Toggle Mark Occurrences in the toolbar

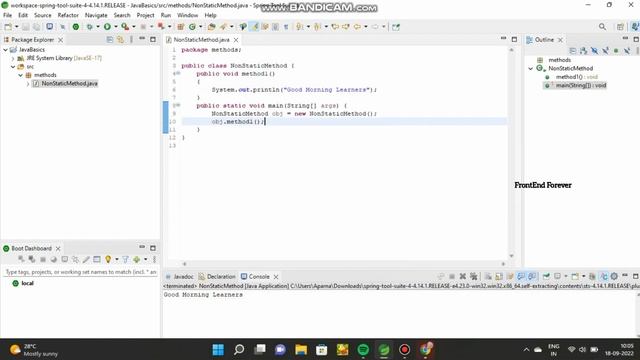click(254, 27)
